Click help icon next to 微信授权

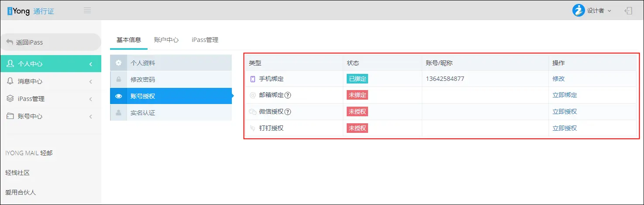[288, 112]
